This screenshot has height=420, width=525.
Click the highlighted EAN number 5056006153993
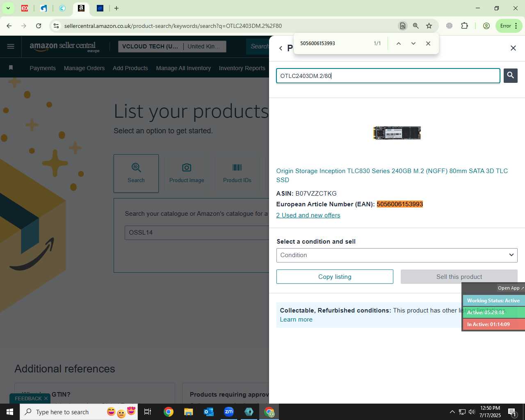[400, 204]
